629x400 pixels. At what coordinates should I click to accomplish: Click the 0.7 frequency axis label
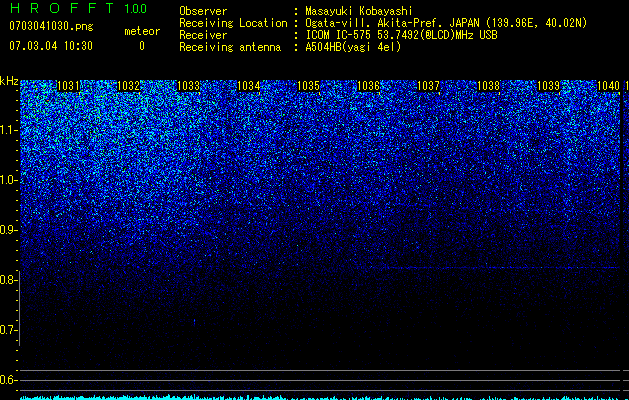pos(8,330)
